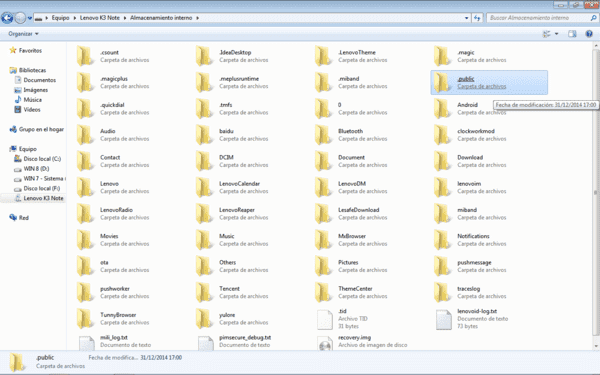Screen dimensions: 600x375
Task: Click the vertical scrollbar down arrow
Action: 596,346
